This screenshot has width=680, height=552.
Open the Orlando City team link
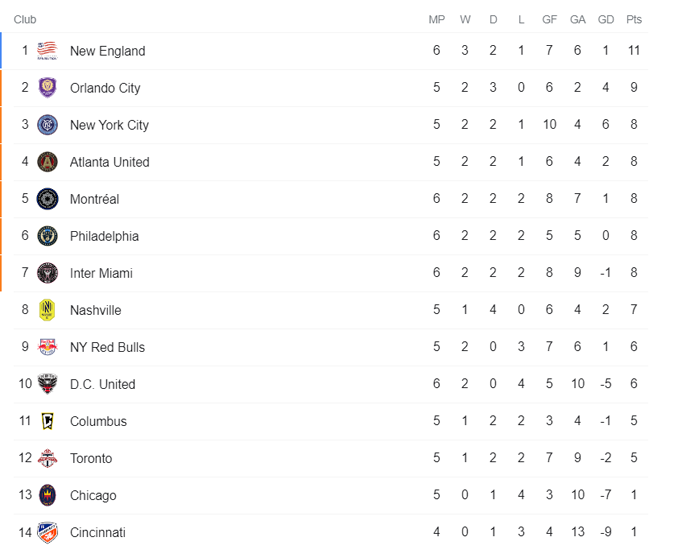coord(105,88)
